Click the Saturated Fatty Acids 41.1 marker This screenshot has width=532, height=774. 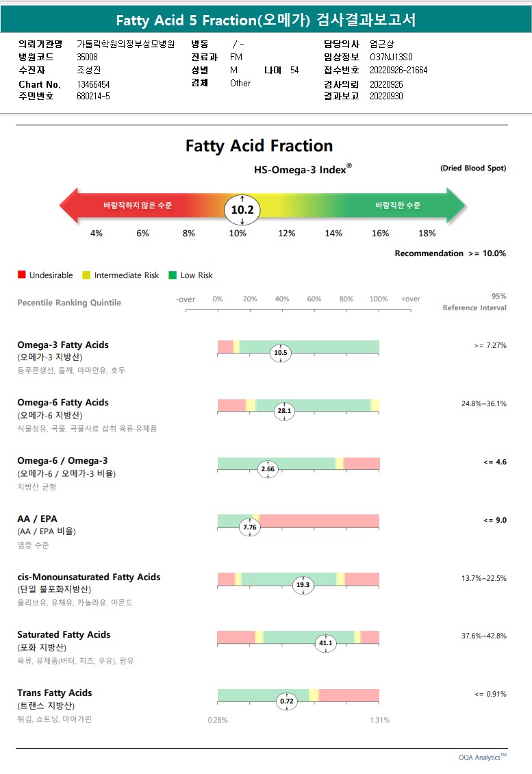tap(325, 642)
